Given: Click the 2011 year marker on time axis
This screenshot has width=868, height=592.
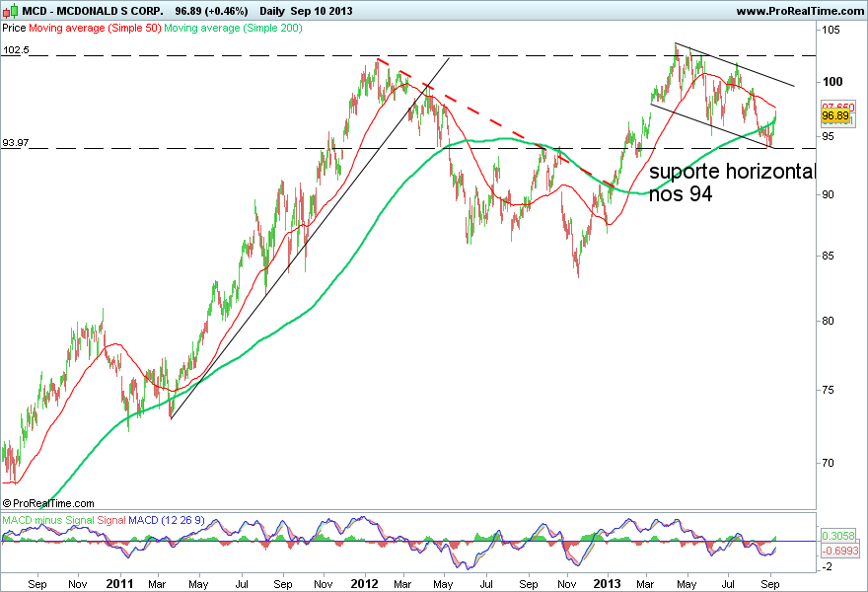Looking at the screenshot, I should (119, 584).
